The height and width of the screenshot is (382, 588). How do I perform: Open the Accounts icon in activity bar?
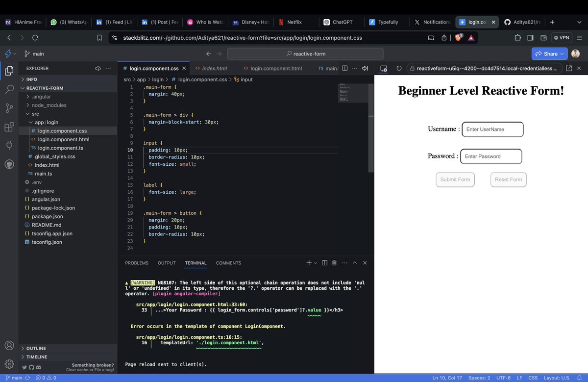(x=9, y=345)
